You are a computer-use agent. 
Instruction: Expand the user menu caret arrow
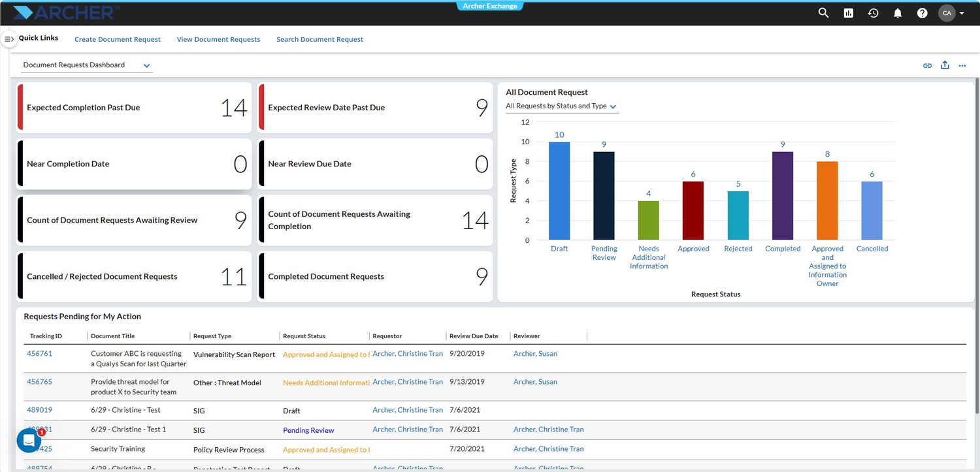click(x=962, y=13)
